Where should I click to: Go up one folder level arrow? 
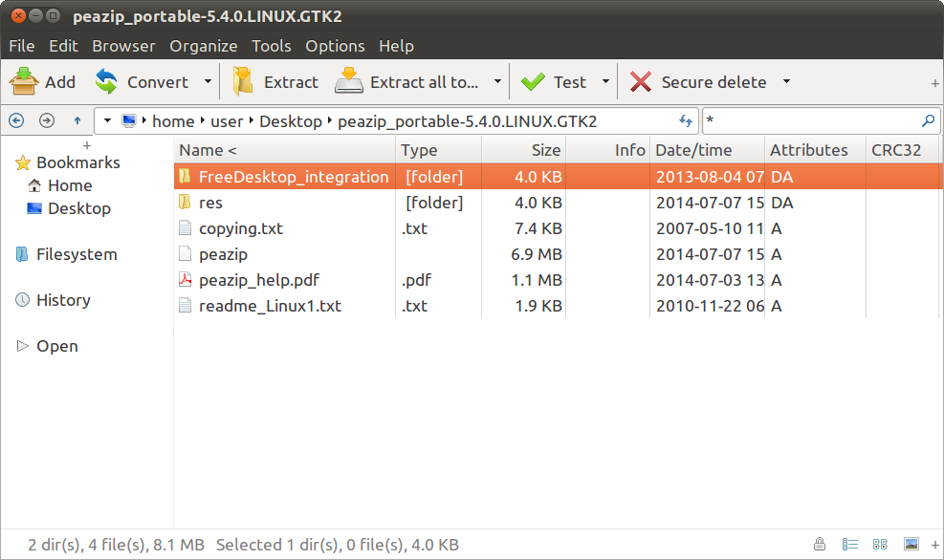(77, 121)
